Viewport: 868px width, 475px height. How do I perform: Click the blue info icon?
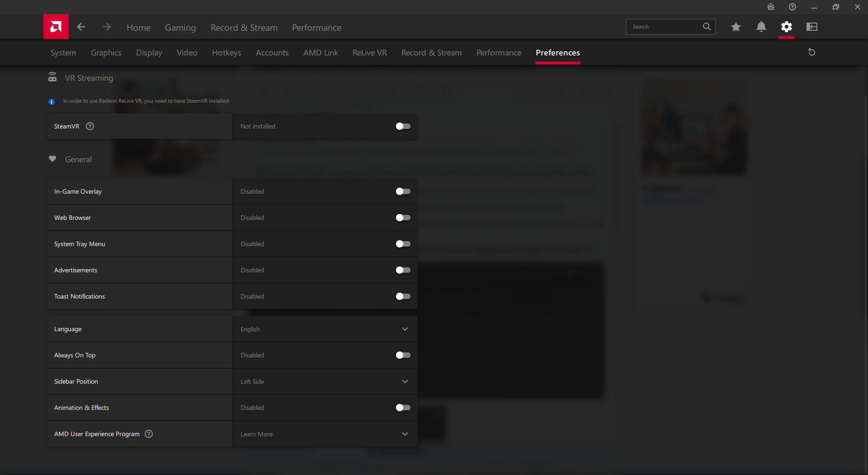click(52, 101)
